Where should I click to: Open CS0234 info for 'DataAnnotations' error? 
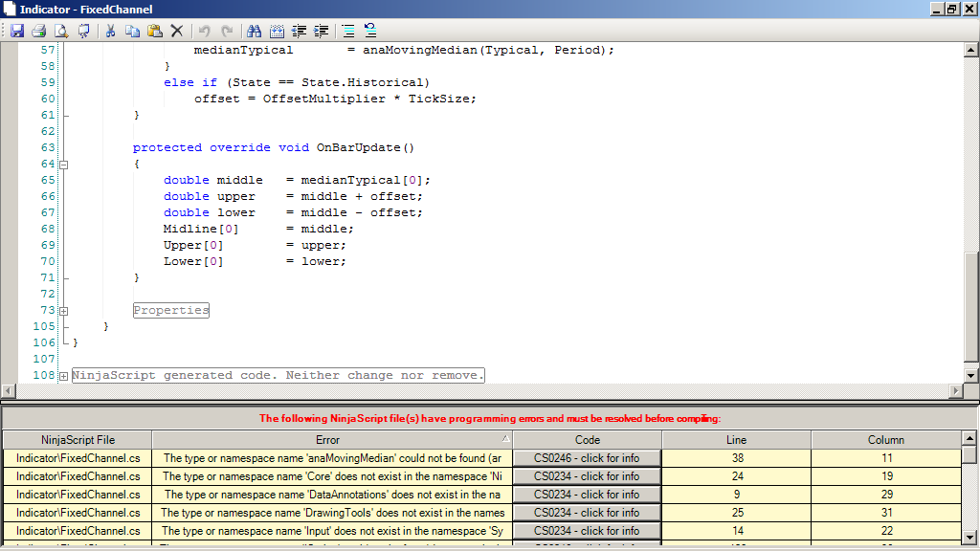click(x=587, y=495)
